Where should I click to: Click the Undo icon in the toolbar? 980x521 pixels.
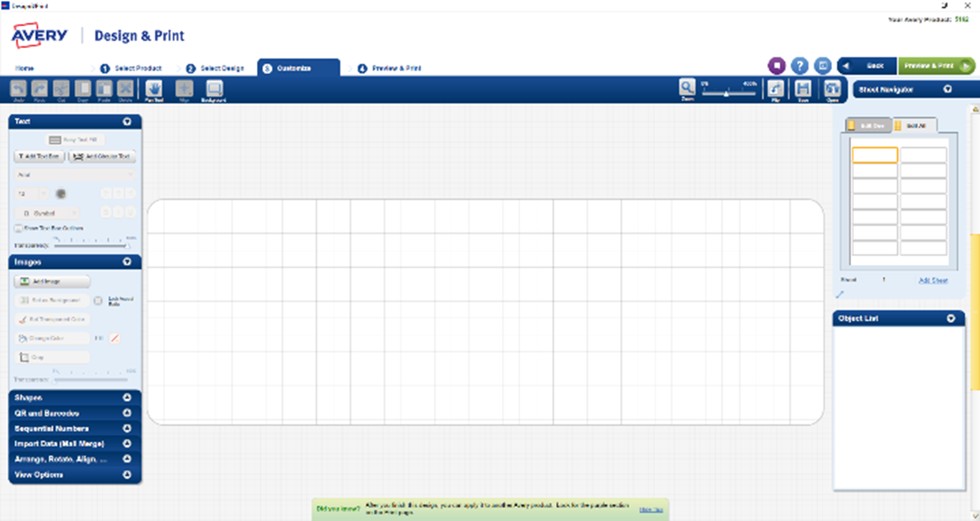[17, 89]
